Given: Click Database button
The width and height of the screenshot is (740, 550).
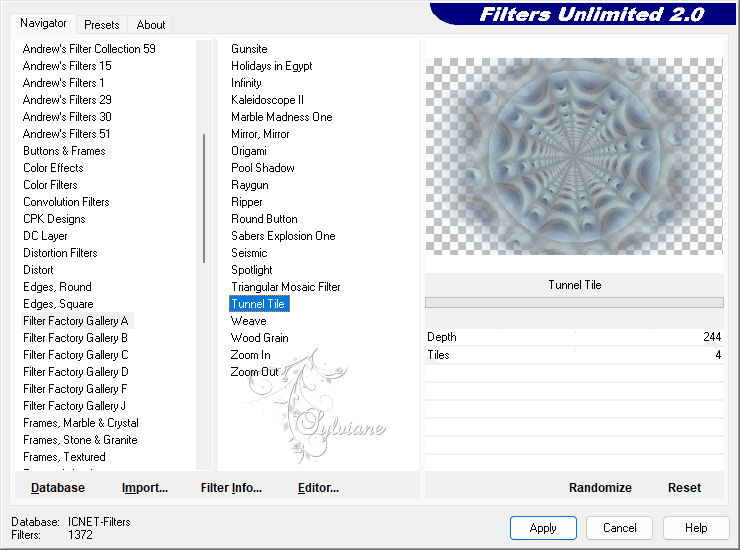Looking at the screenshot, I should 58,488.
